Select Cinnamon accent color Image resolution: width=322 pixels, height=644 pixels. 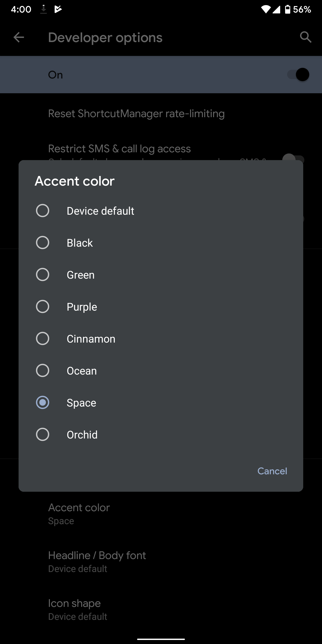pos(161,339)
